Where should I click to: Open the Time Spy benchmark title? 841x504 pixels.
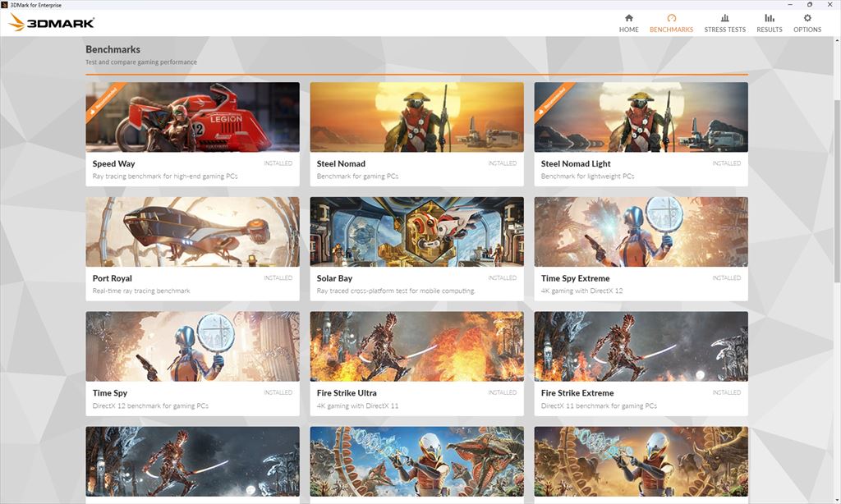pyautogui.click(x=110, y=393)
